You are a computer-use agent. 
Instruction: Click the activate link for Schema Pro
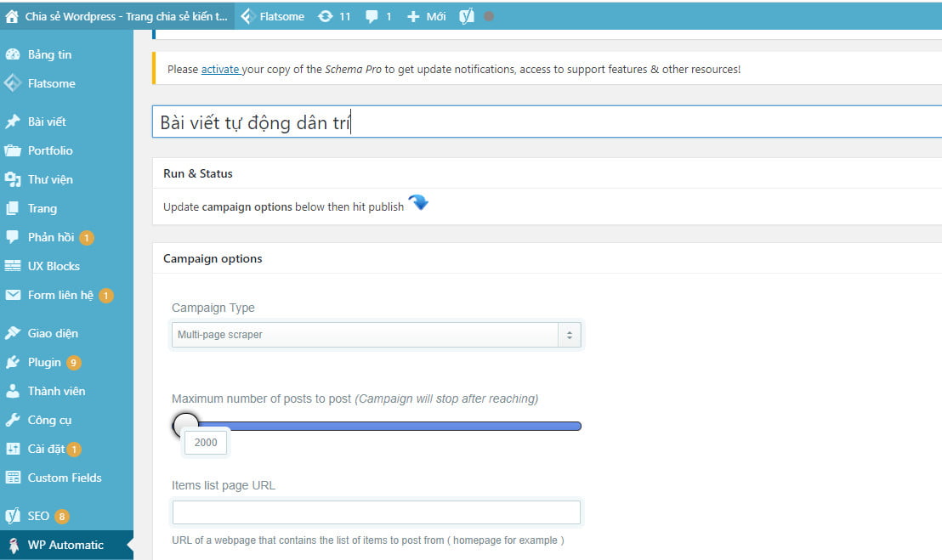click(221, 69)
